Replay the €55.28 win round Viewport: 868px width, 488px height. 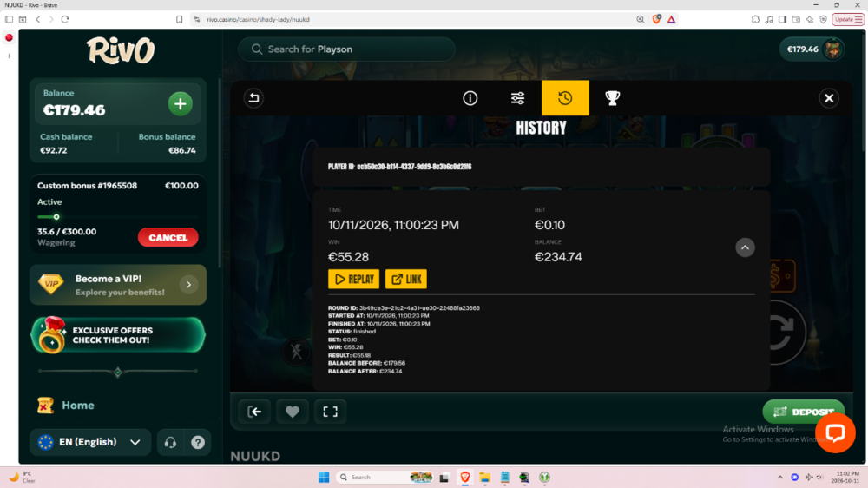pyautogui.click(x=354, y=280)
